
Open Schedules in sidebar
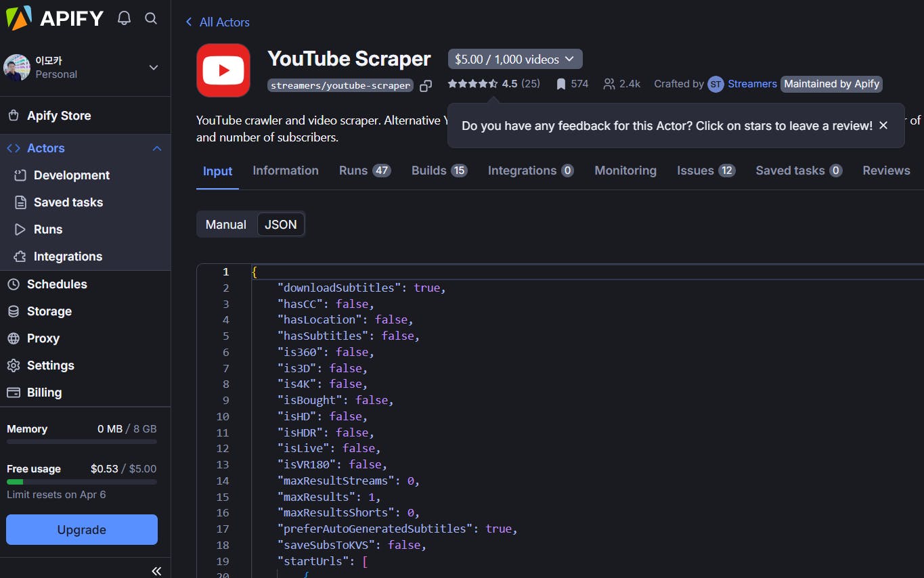[x=57, y=284]
